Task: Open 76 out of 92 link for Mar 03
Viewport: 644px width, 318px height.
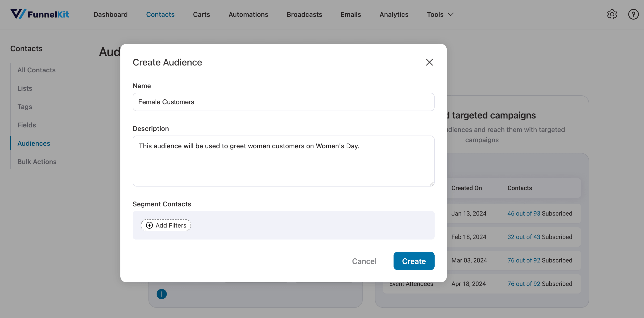Action: coord(524,260)
